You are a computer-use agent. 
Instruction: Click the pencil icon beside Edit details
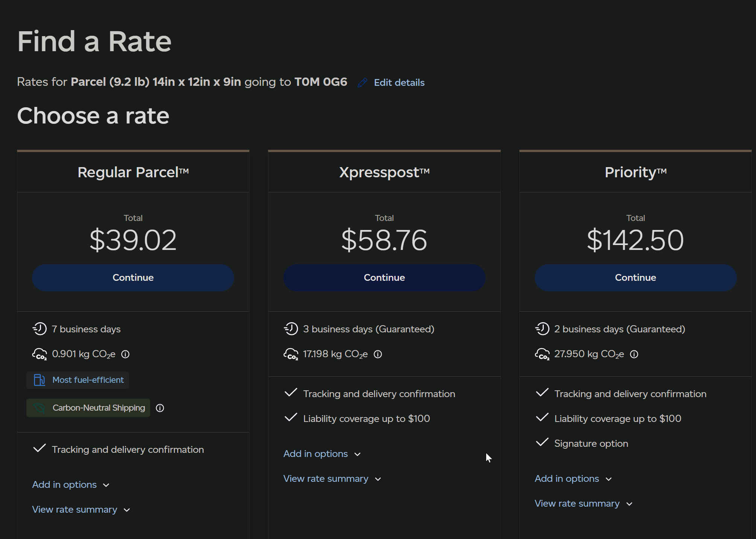(362, 83)
